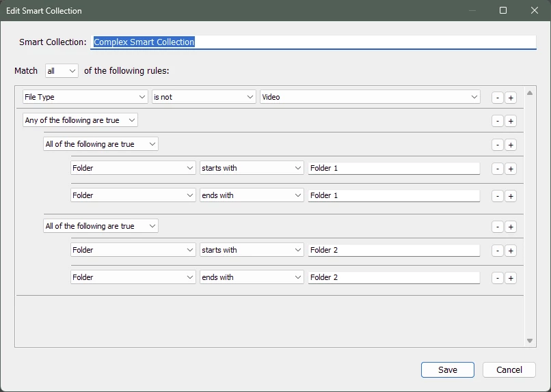Change the is not operator dropdown
Viewport: 551px width, 392px height.
[204, 97]
